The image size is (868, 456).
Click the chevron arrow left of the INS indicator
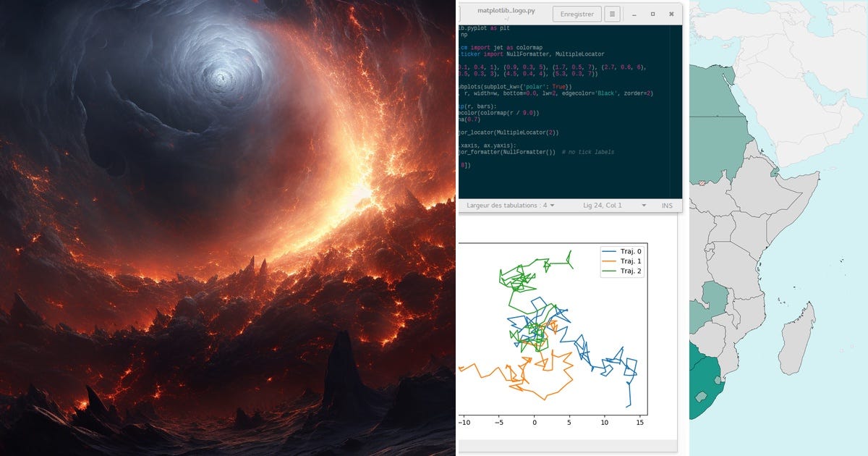pos(644,205)
